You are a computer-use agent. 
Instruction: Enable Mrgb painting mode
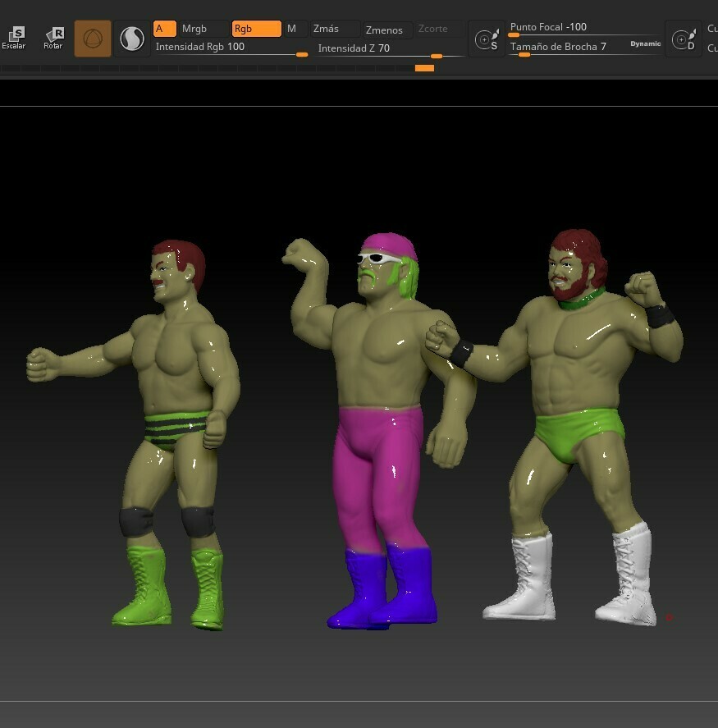click(x=203, y=29)
